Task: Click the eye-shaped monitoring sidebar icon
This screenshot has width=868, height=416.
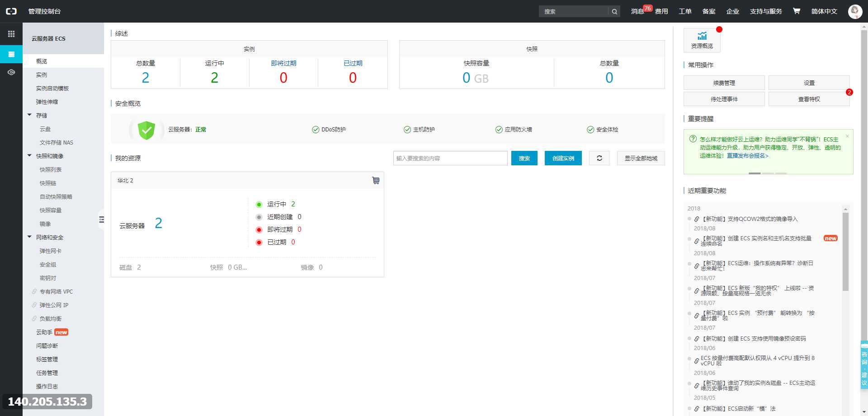Action: click(11, 72)
